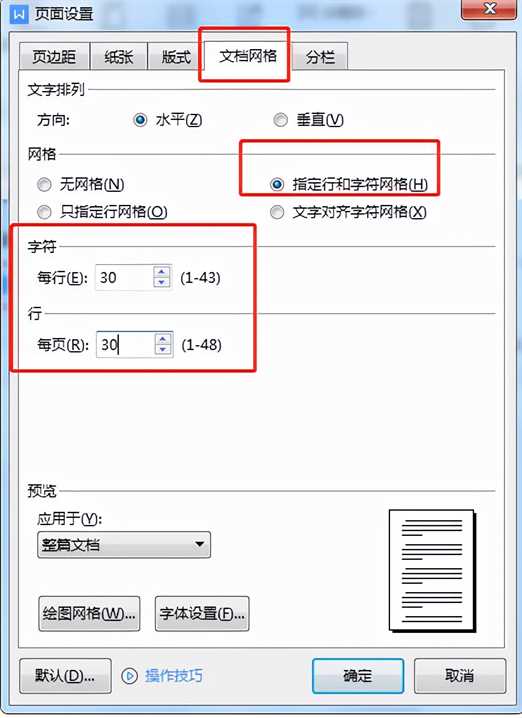The image size is (522, 718).
Task: Increase characters per line with up arrow
Action: pyautogui.click(x=162, y=272)
